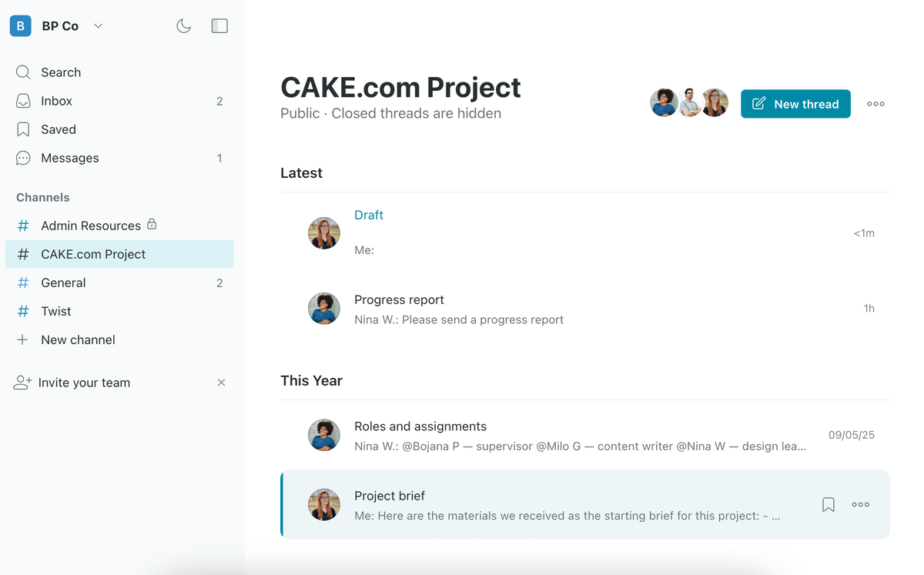Open Search in the sidebar
Viewport: 924px width, 575px height.
(61, 72)
